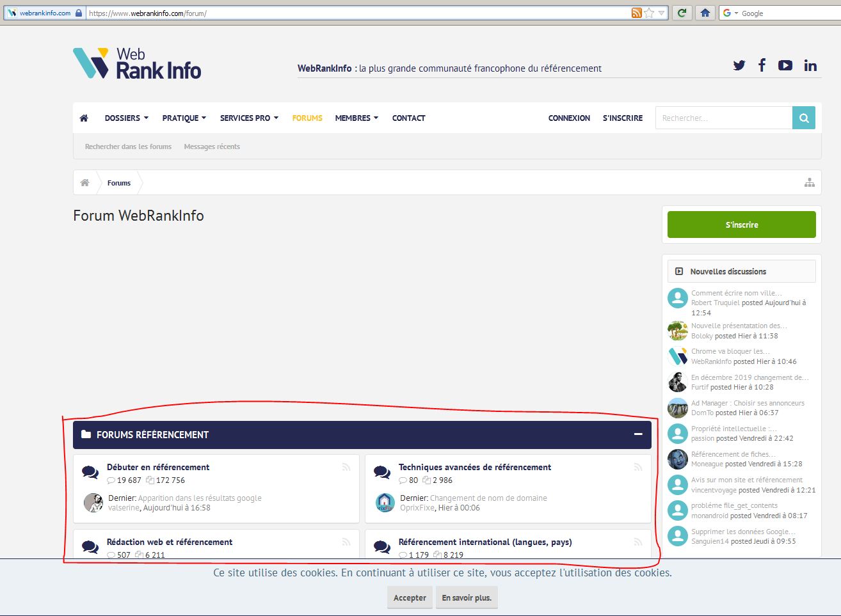Click Moneague avatar in Nouvelles discussions
The height and width of the screenshot is (616, 841).
(x=678, y=459)
